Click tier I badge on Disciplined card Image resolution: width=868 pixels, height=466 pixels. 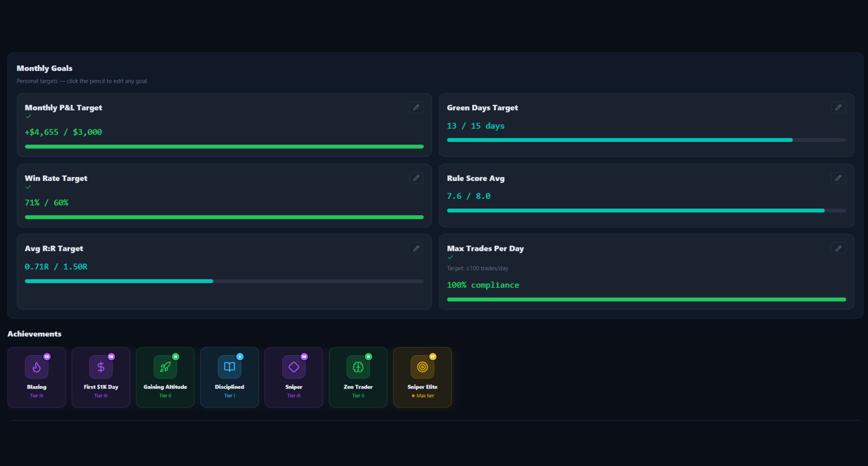coord(240,357)
